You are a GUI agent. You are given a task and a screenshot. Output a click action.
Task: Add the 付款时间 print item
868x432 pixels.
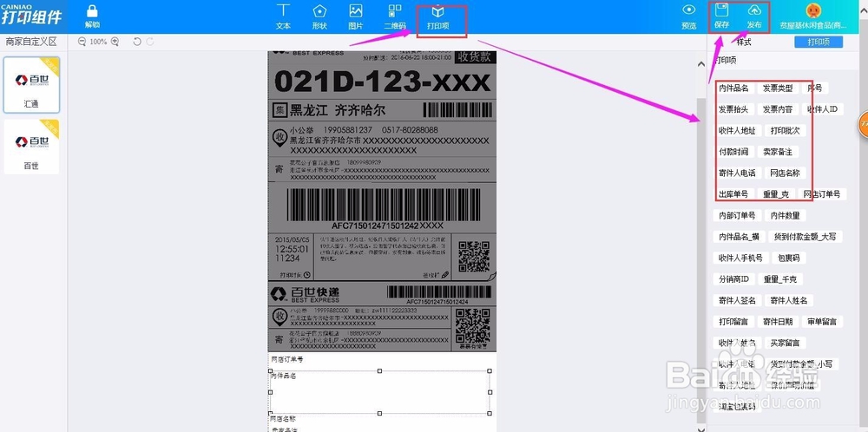pos(733,152)
